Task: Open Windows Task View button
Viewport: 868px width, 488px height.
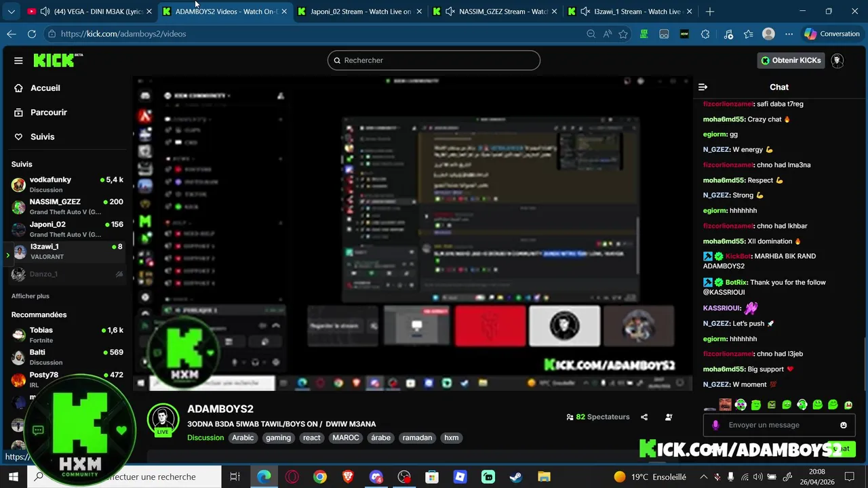Action: point(235,477)
